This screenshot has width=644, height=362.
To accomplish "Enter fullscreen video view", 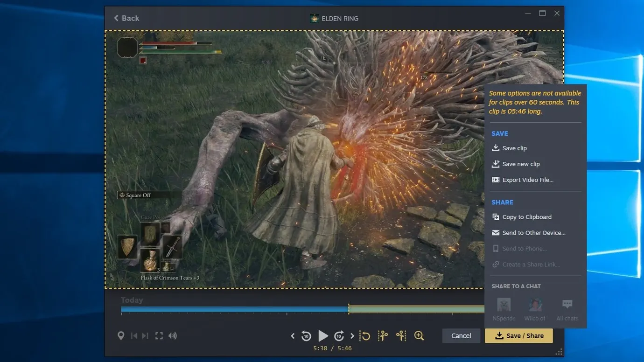I will 159,336.
